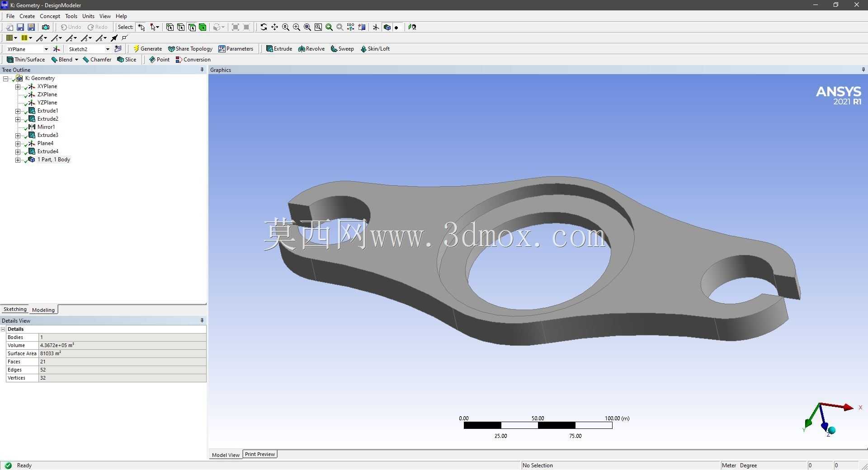Open the face color swatch dropdown
The width and height of the screenshot is (868, 470).
[x=15, y=38]
